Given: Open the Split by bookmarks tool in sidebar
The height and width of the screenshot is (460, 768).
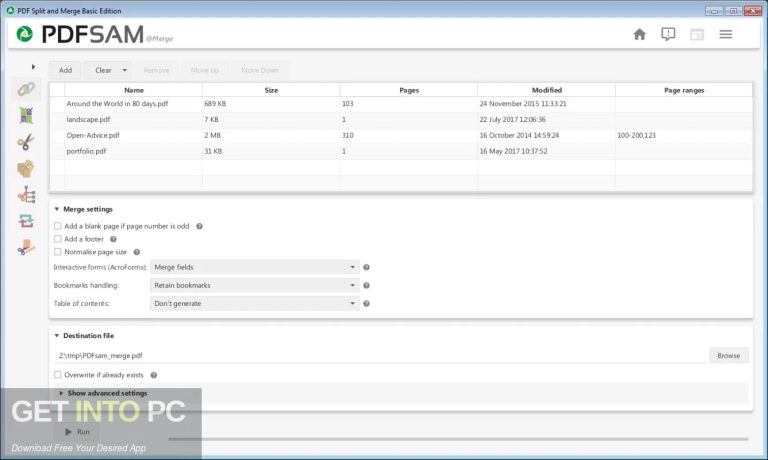Looking at the screenshot, I should click(x=26, y=195).
